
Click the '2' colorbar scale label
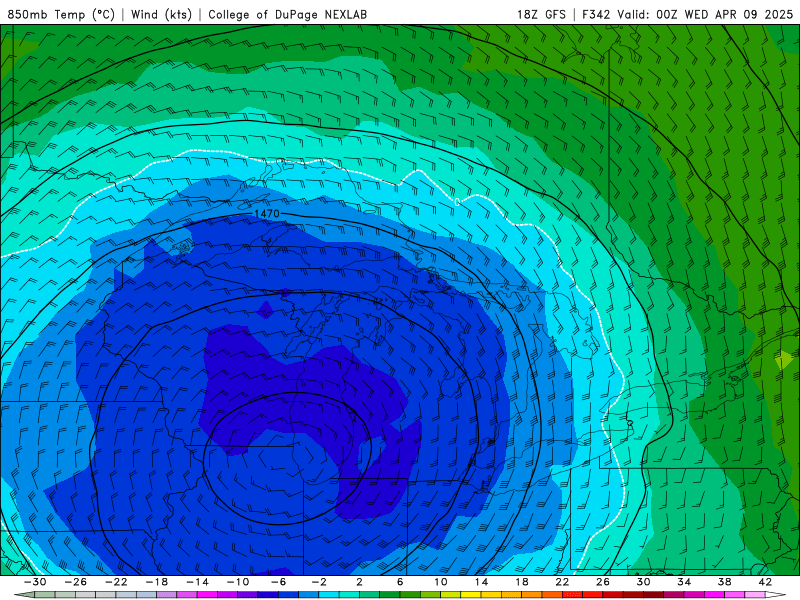pos(360,582)
